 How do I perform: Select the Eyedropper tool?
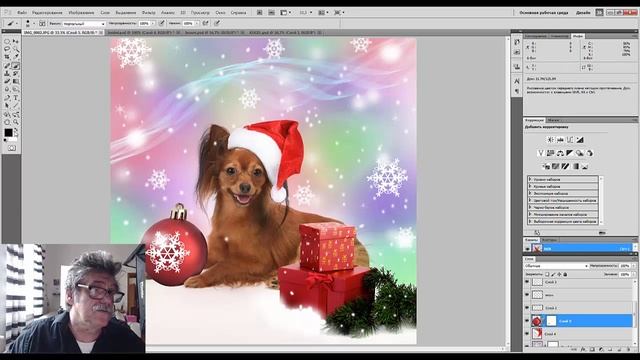click(x=16, y=57)
